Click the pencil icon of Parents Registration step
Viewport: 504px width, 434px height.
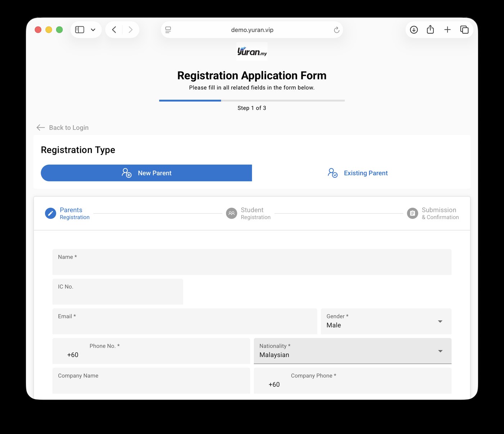(50, 213)
